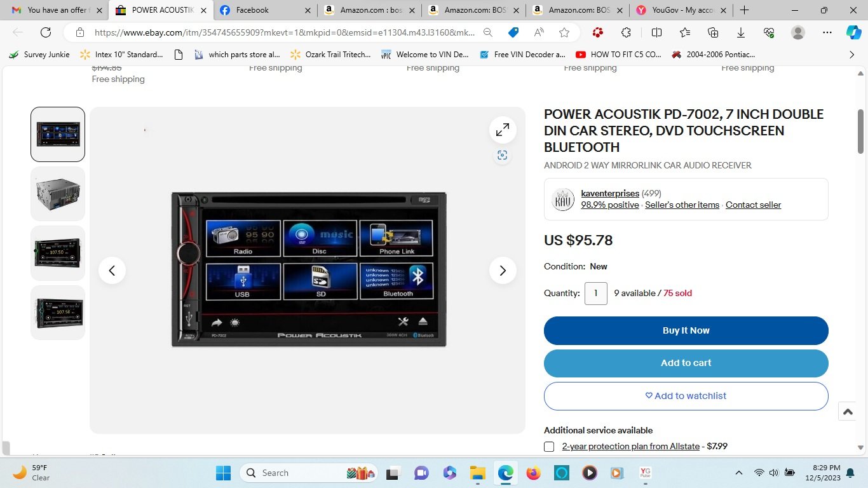Viewport: 868px width, 488px height.
Task: Add page to favorites with star icon
Action: [564, 32]
